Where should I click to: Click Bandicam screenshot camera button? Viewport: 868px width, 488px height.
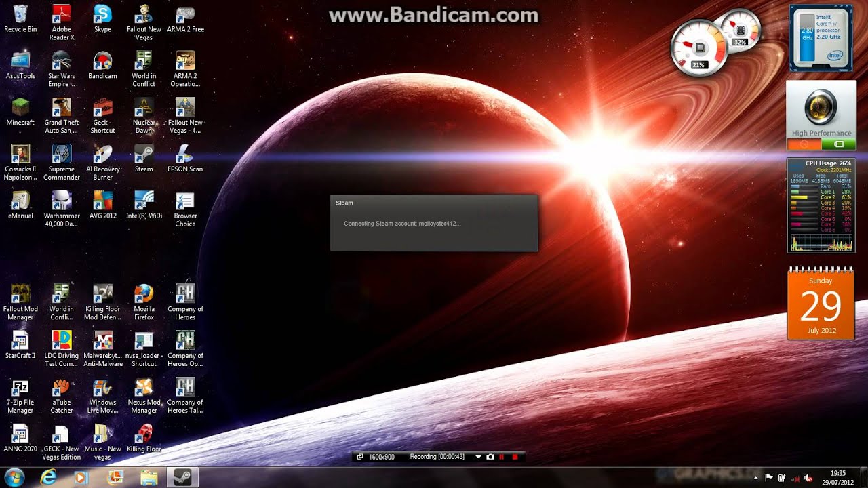[490, 457]
